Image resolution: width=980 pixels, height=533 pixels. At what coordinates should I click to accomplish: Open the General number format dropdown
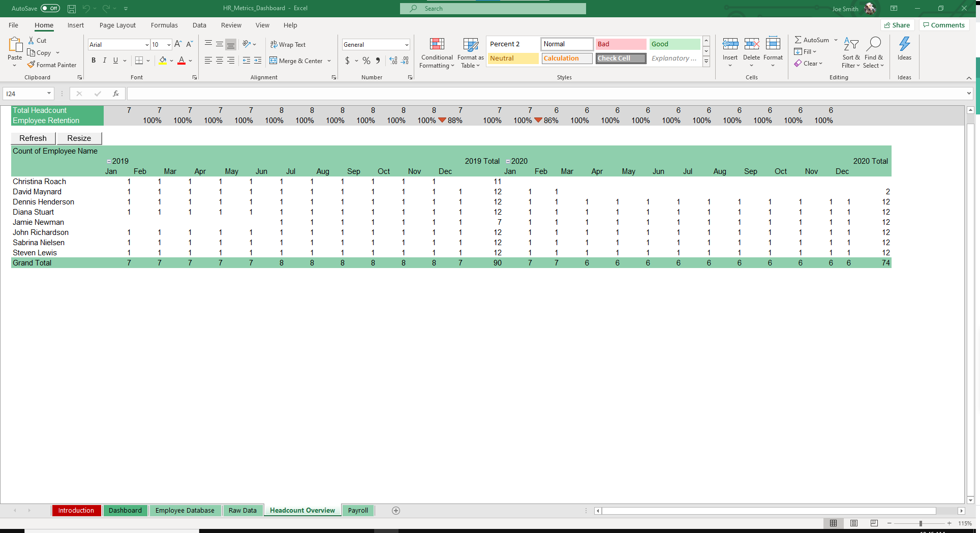[407, 45]
